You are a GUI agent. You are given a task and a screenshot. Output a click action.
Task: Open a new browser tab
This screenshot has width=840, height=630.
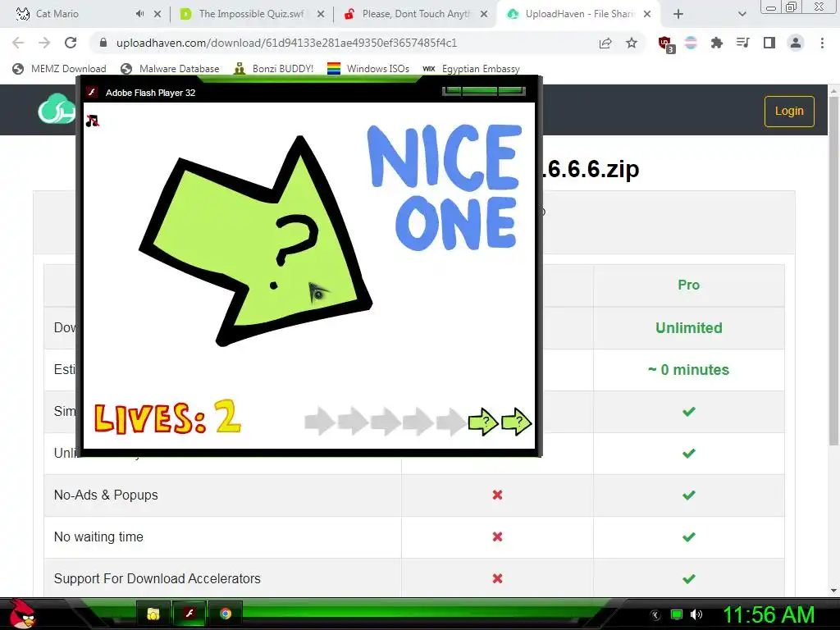678,14
